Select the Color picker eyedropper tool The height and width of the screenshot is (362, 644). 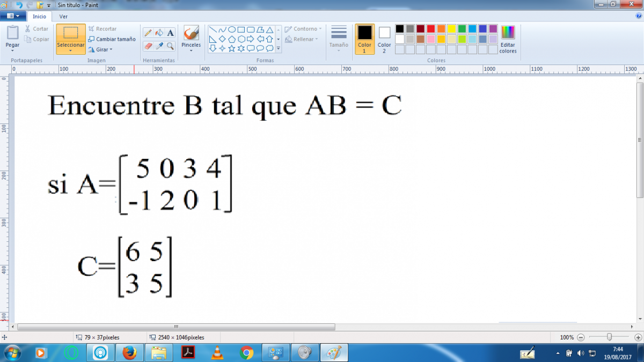click(159, 46)
